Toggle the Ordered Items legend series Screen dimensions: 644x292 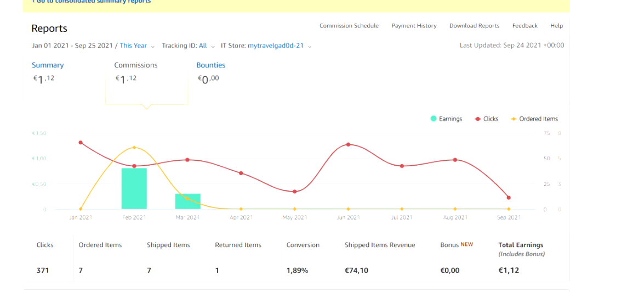click(x=534, y=119)
